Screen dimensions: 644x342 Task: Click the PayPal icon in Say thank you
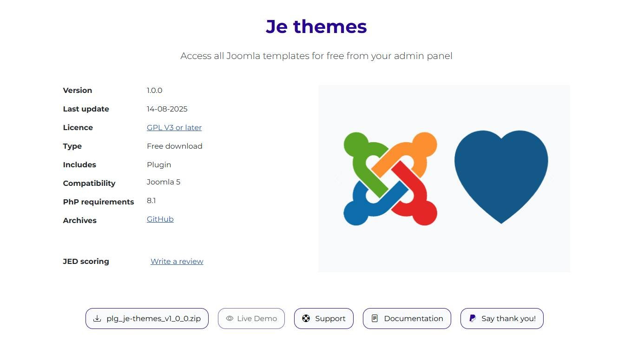pyautogui.click(x=472, y=319)
